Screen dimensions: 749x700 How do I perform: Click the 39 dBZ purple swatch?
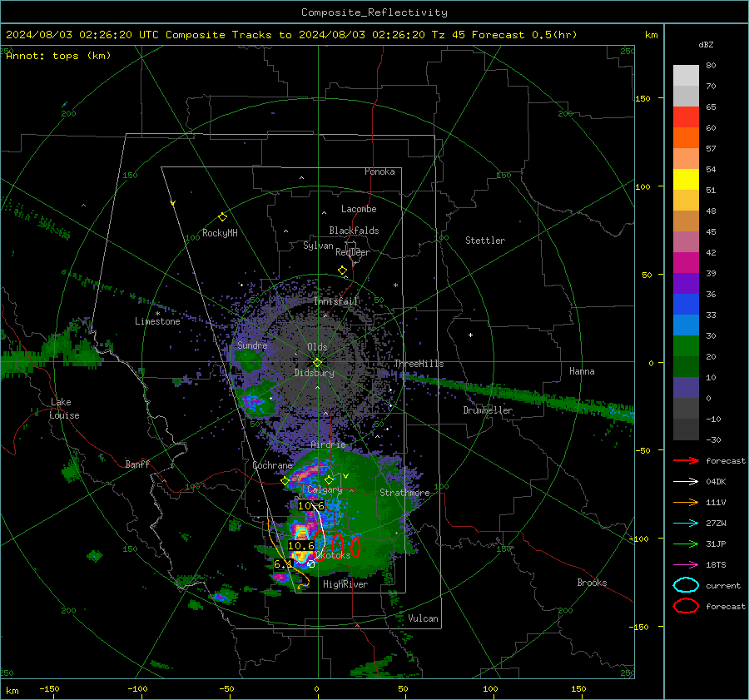686,283
